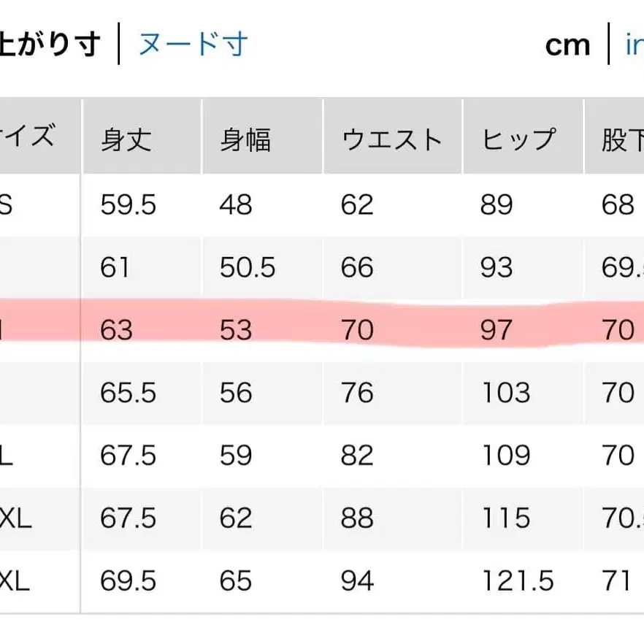The image size is (644, 644).
Task: Click the waist value 94 in bottom row
Action: click(x=356, y=580)
